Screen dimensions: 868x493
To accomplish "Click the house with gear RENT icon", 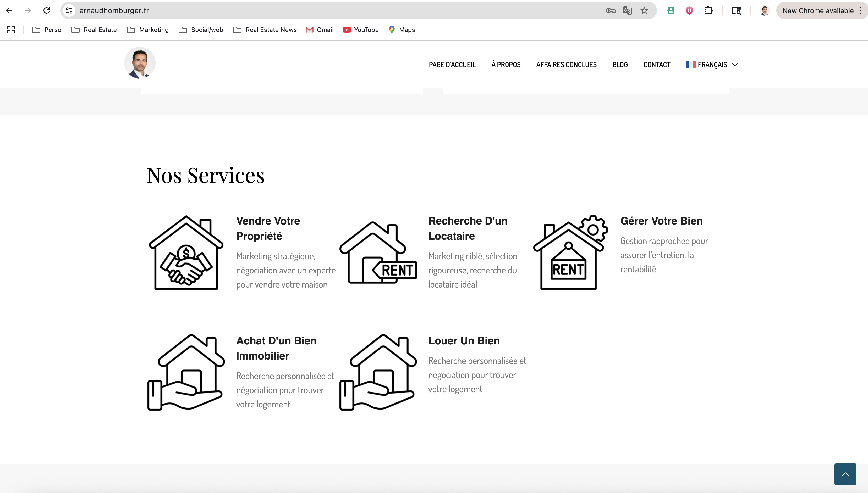I will pos(570,252).
